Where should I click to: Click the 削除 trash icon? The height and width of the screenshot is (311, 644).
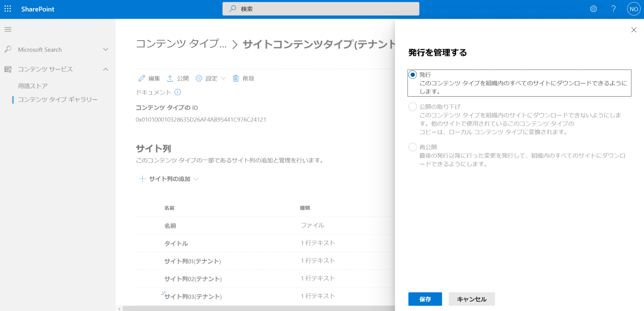coord(236,78)
